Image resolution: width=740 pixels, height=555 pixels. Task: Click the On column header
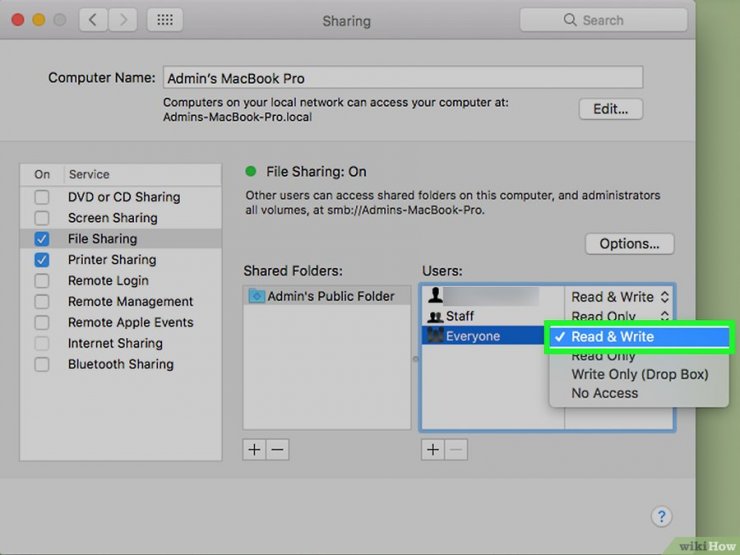[x=42, y=174]
